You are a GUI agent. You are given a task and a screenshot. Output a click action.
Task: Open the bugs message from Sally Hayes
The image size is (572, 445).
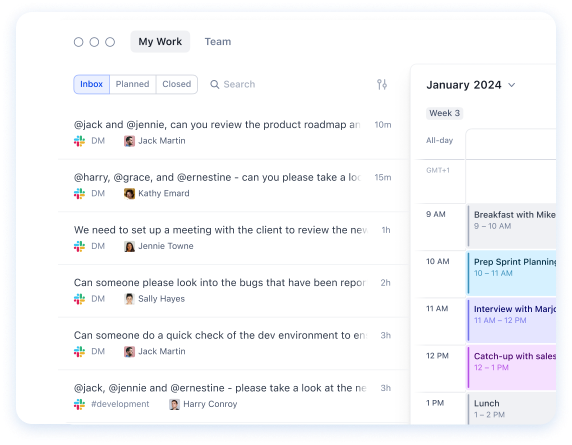click(232, 291)
